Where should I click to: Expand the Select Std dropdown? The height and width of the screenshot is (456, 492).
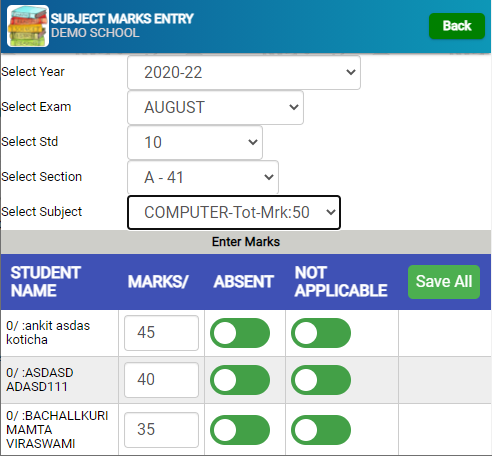195,142
